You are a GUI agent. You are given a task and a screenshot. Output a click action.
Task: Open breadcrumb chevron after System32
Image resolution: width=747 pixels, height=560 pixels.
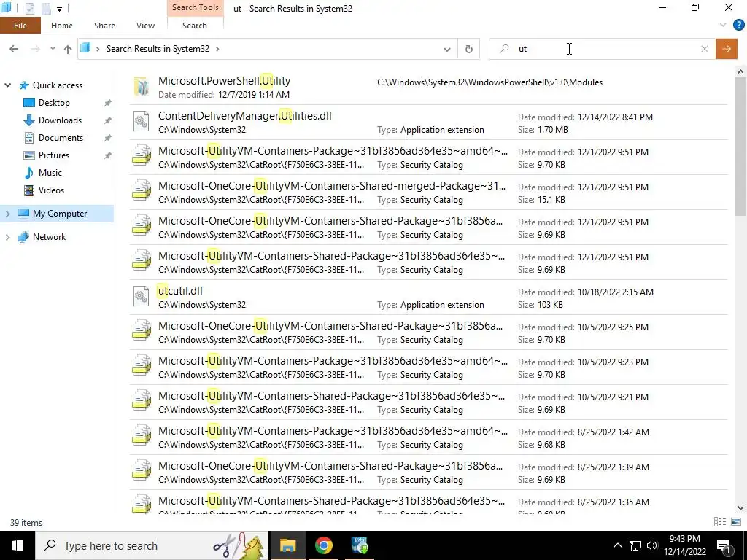click(217, 49)
